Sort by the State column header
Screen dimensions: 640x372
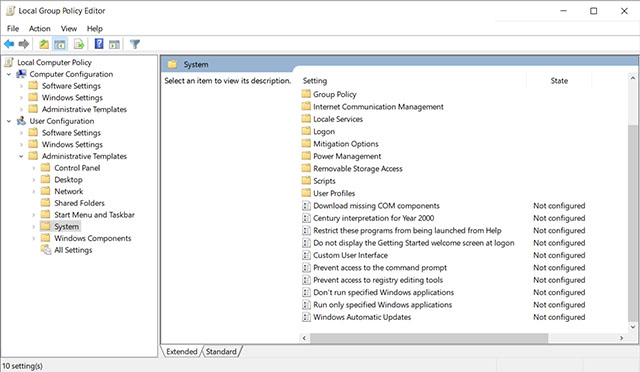559,81
